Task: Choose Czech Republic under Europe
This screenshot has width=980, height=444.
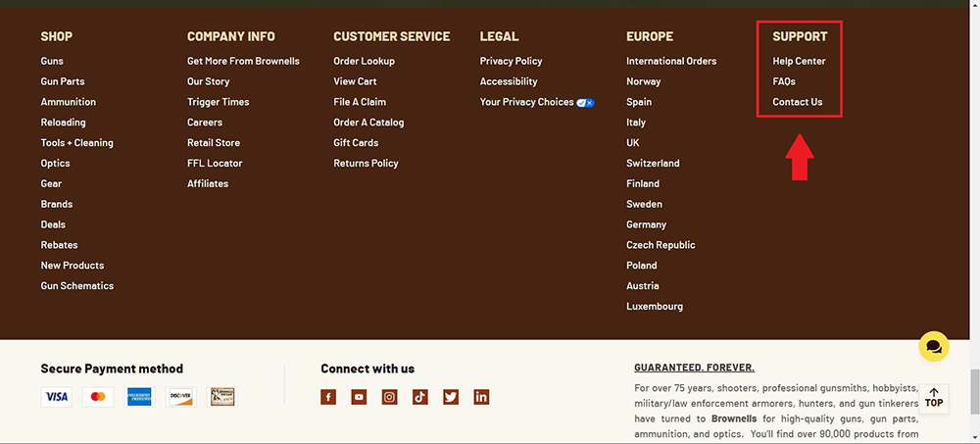Action: click(x=661, y=245)
